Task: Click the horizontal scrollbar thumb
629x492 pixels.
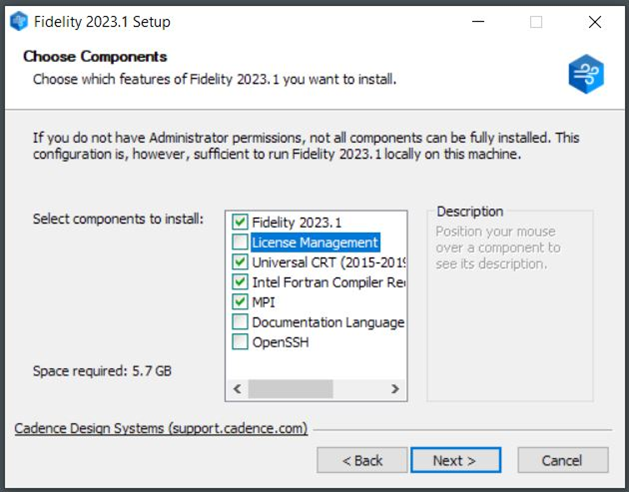Action: pos(290,389)
